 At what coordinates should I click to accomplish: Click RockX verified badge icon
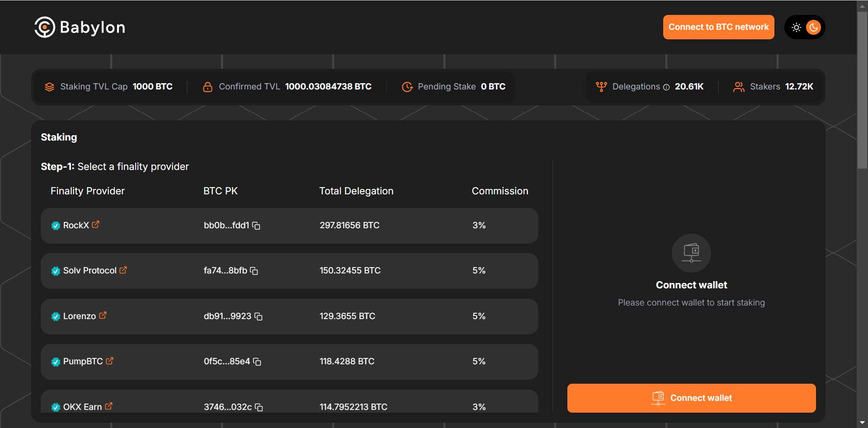pos(56,226)
